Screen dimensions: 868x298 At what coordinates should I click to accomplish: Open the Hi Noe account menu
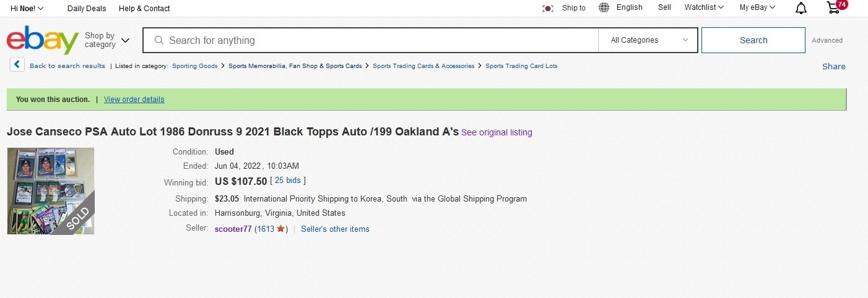[x=27, y=8]
